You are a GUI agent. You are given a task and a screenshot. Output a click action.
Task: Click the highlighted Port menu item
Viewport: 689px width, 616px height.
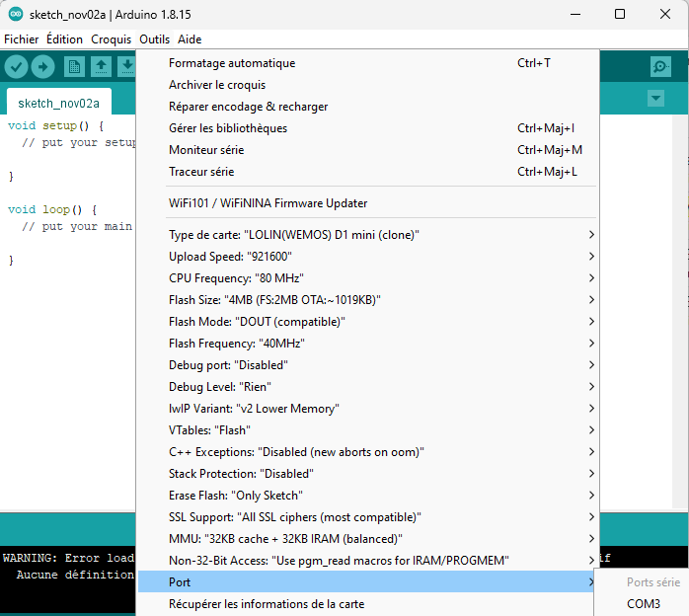(365, 582)
